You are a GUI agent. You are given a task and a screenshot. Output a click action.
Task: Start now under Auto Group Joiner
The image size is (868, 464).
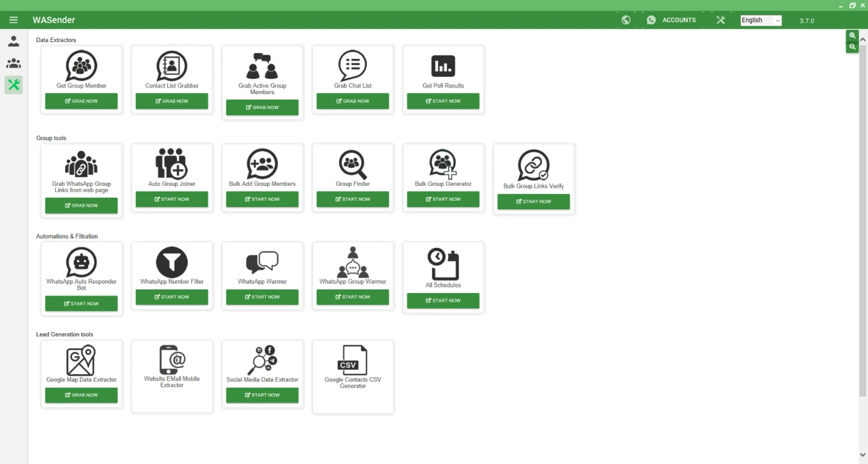pyautogui.click(x=172, y=199)
